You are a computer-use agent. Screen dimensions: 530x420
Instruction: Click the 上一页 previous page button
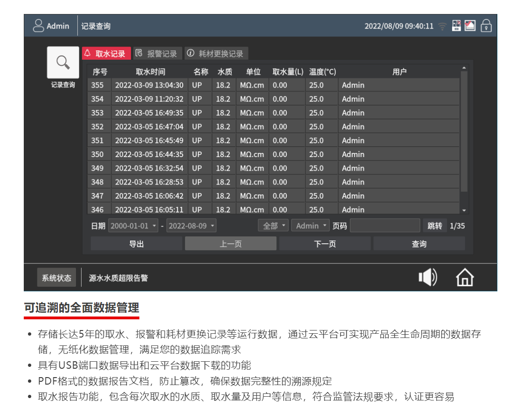pos(231,244)
